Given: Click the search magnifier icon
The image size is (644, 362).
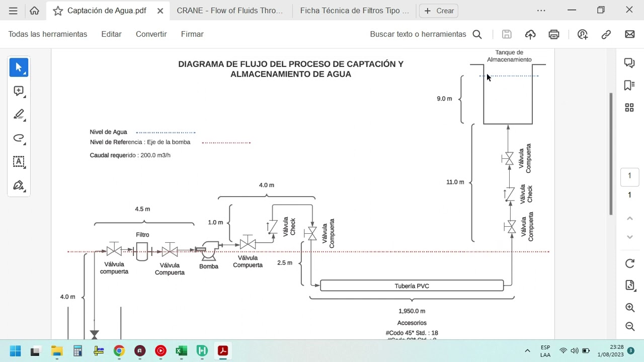Looking at the screenshot, I should tap(477, 34).
